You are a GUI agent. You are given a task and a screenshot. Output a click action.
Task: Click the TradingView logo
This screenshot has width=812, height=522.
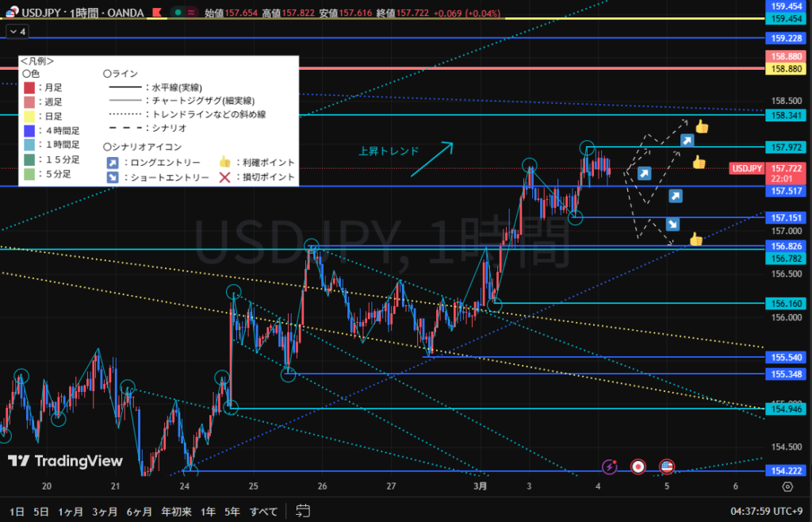[65, 461]
